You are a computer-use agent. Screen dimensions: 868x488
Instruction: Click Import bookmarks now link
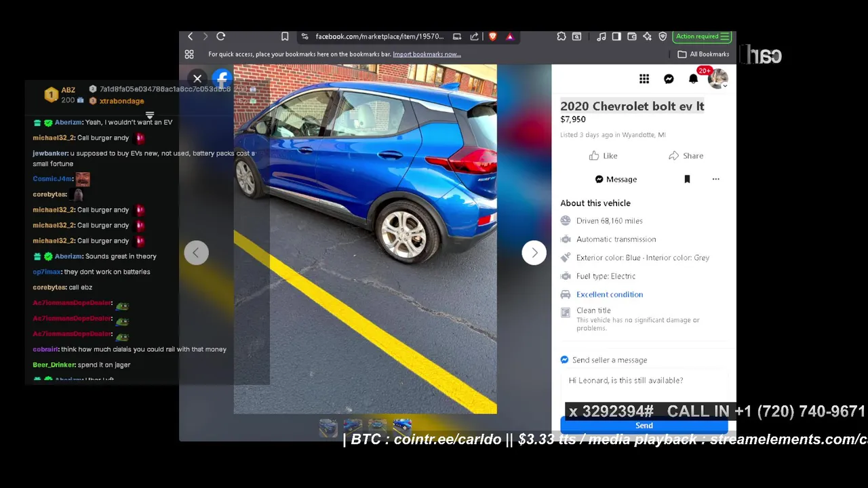427,54
